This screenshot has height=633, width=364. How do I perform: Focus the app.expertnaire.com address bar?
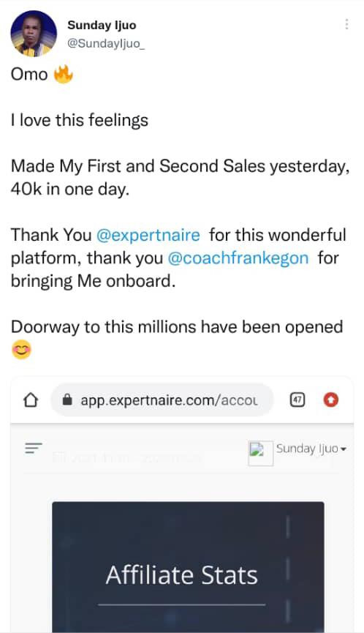pyautogui.click(x=162, y=400)
